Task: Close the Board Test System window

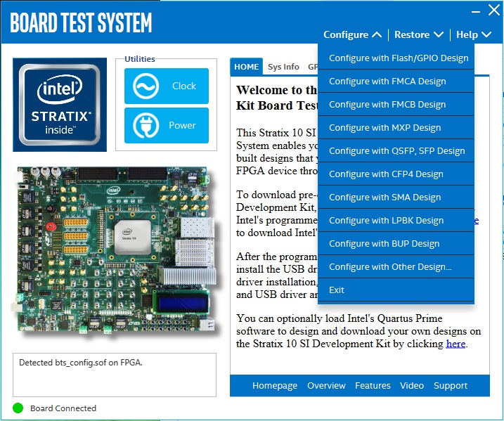Action: coord(493,11)
